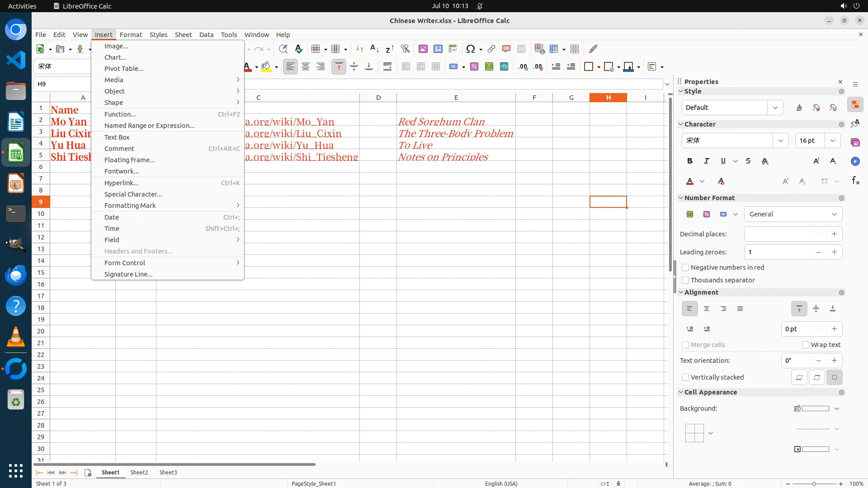Open the sidebar Navigator icon
Image resolution: width=868 pixels, height=488 pixels.
pos(855,161)
